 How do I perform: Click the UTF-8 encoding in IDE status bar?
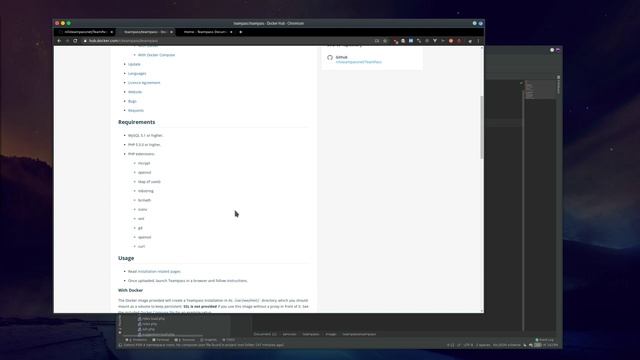coord(468,345)
